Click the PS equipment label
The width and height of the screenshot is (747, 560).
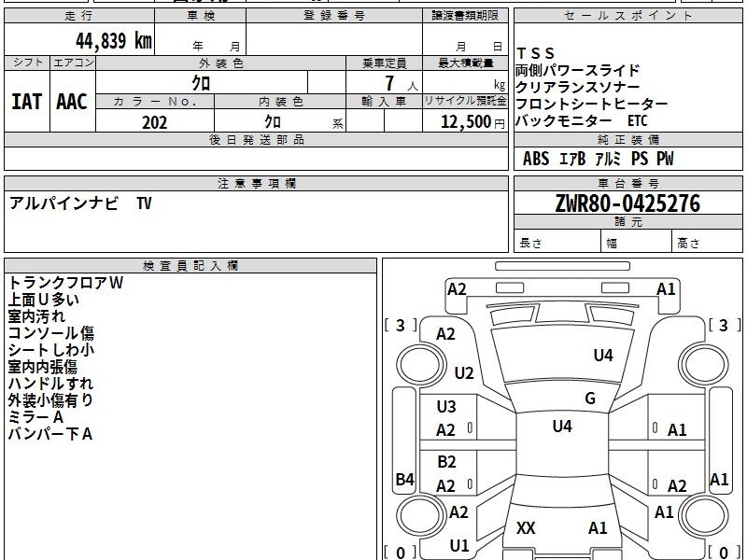point(640,159)
